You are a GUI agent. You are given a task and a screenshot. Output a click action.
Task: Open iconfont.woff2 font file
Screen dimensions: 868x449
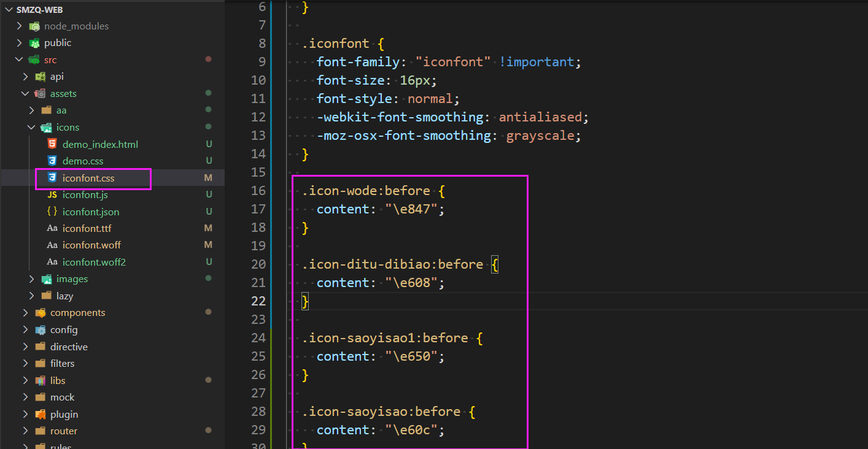coord(94,263)
